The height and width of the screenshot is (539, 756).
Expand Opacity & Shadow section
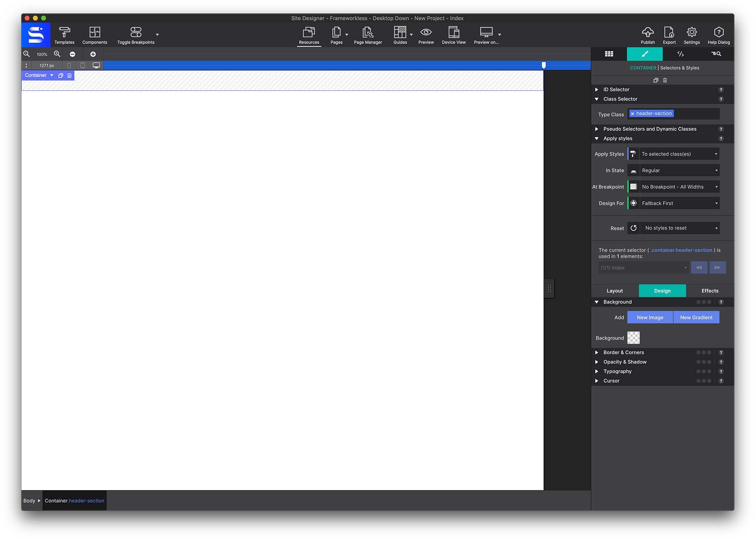[x=597, y=362]
